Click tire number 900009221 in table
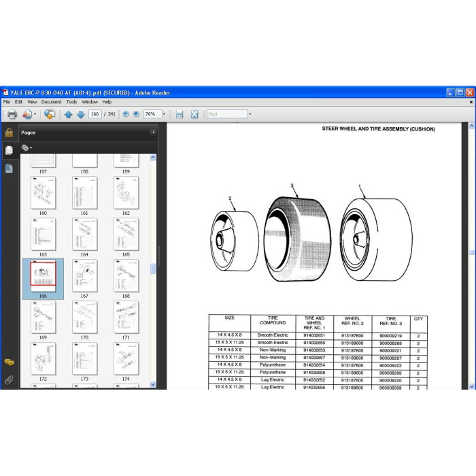476x476 pixels. click(391, 351)
